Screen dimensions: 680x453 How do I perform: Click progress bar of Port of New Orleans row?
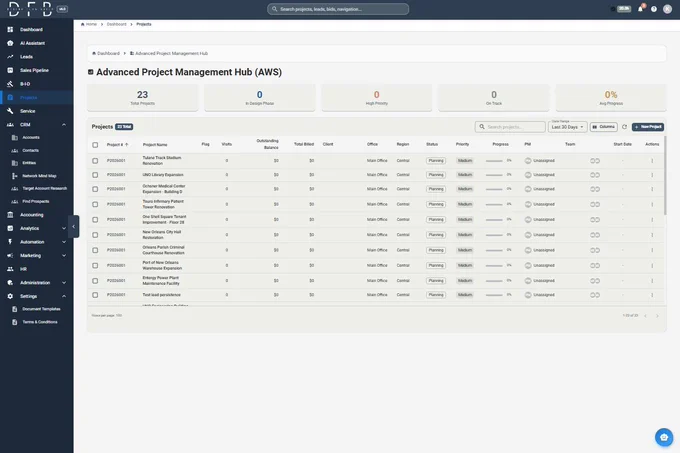pos(494,266)
